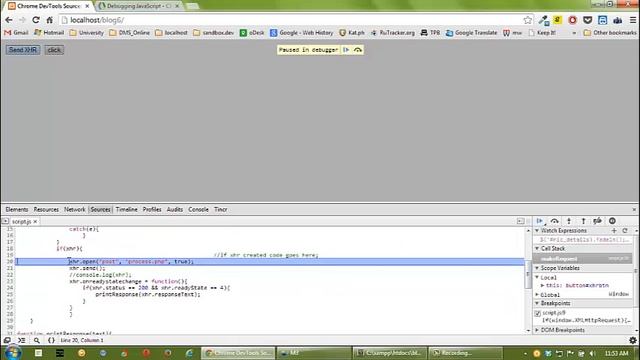Resume script execution in the Sources debugger toolbar
This screenshot has height=360, width=640.
click(540, 221)
